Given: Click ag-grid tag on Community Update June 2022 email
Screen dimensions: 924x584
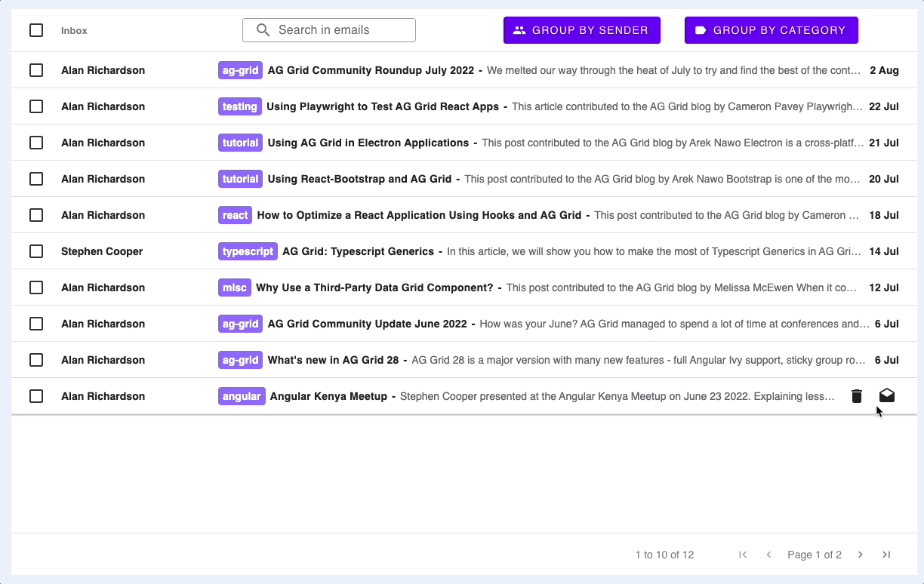Looking at the screenshot, I should tap(241, 324).
